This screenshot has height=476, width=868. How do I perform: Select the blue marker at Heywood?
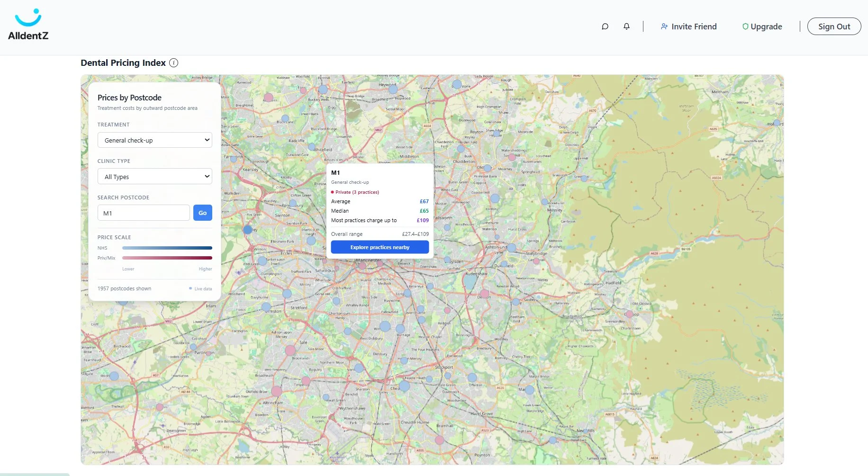393,89
